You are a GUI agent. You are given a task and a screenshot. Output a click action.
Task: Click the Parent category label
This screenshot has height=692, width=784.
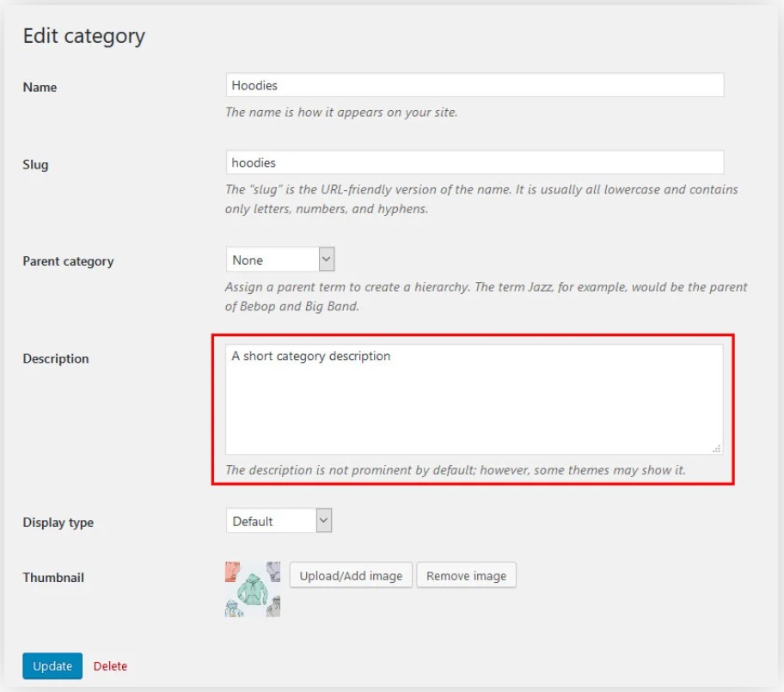pyautogui.click(x=68, y=261)
